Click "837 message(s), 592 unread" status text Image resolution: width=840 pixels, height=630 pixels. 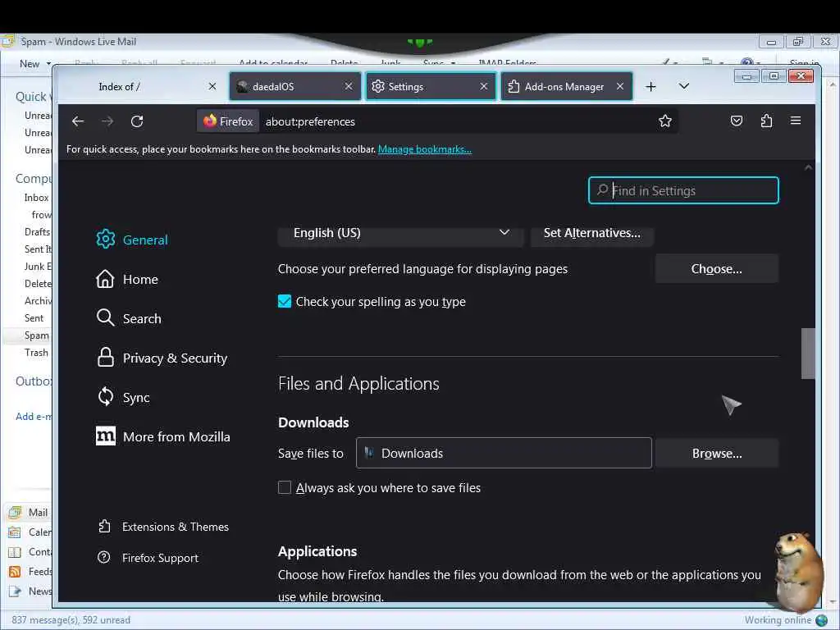pyautogui.click(x=71, y=620)
